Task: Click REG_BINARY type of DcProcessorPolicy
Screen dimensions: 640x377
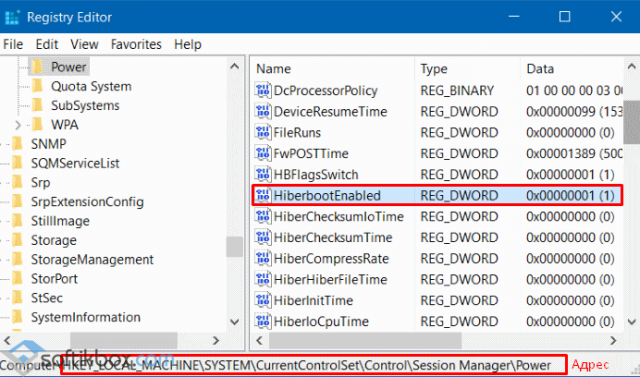Action: coord(457,91)
